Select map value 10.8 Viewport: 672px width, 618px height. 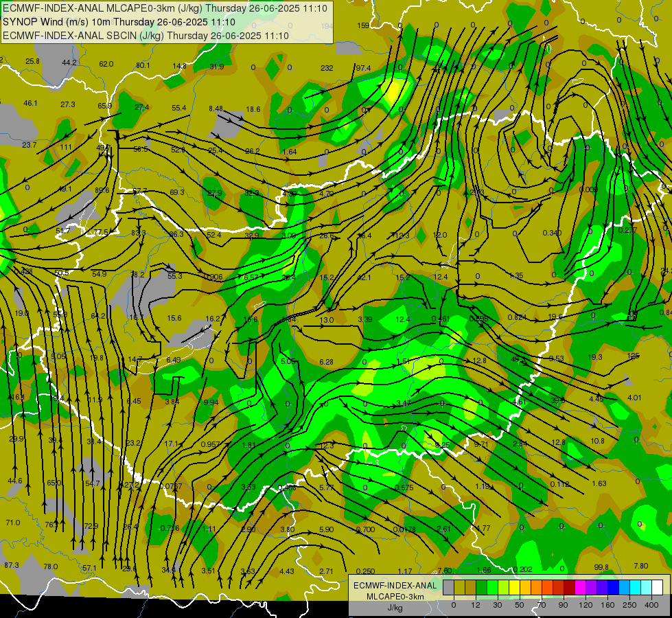coord(597,441)
